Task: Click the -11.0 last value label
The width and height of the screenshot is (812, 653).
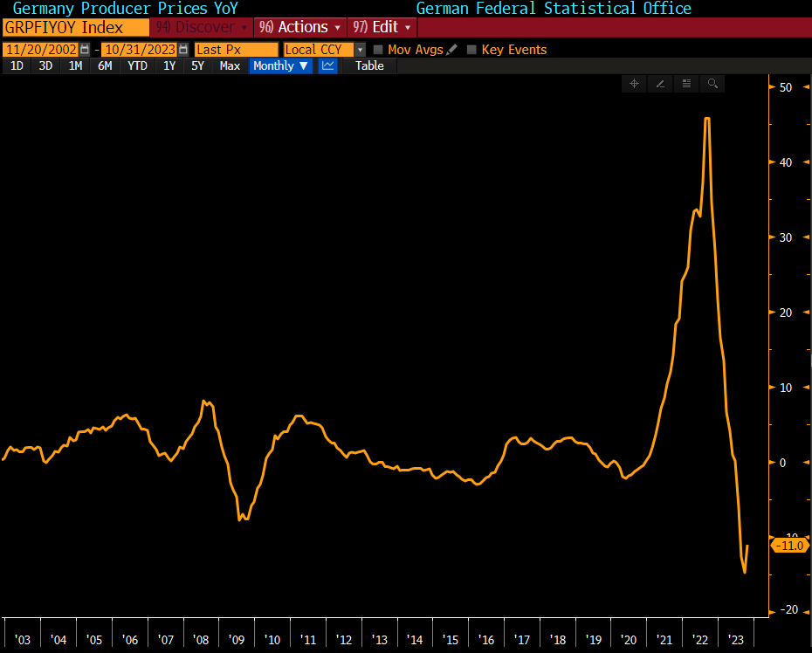Action: click(789, 546)
